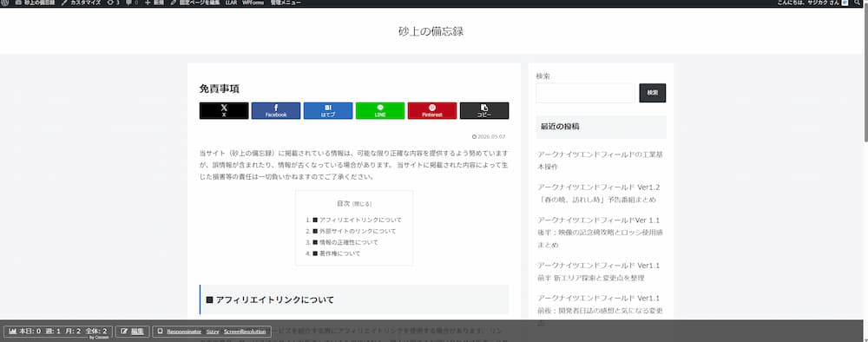
Task: Click 固定ページを編集 in the admin bar
Action: [x=194, y=3]
